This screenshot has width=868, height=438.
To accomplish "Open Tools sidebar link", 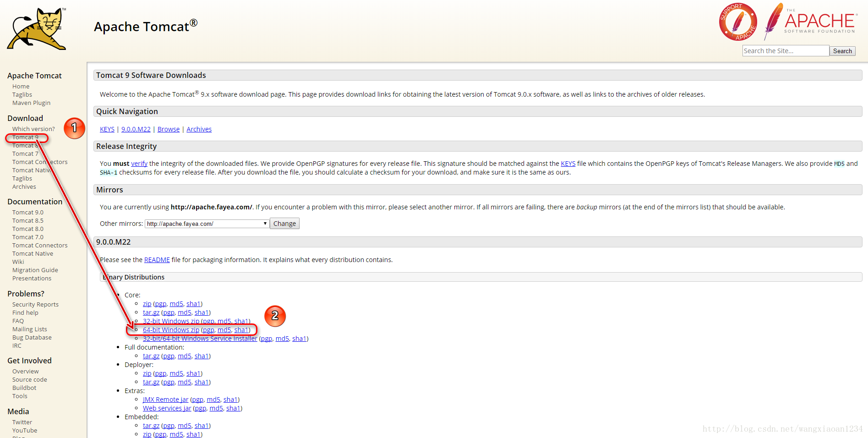I will 20,396.
